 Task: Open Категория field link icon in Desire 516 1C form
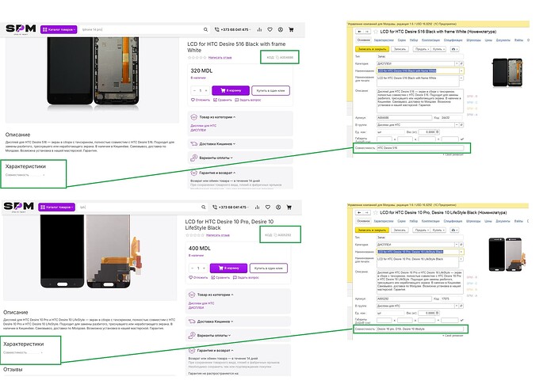461,64
